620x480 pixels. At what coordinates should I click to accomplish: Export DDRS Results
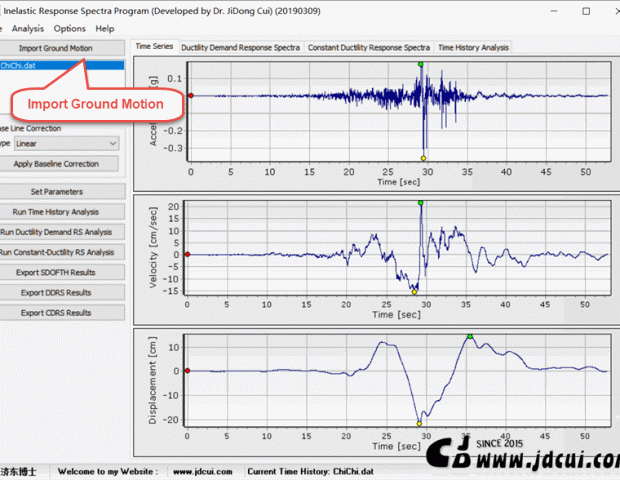coord(62,292)
